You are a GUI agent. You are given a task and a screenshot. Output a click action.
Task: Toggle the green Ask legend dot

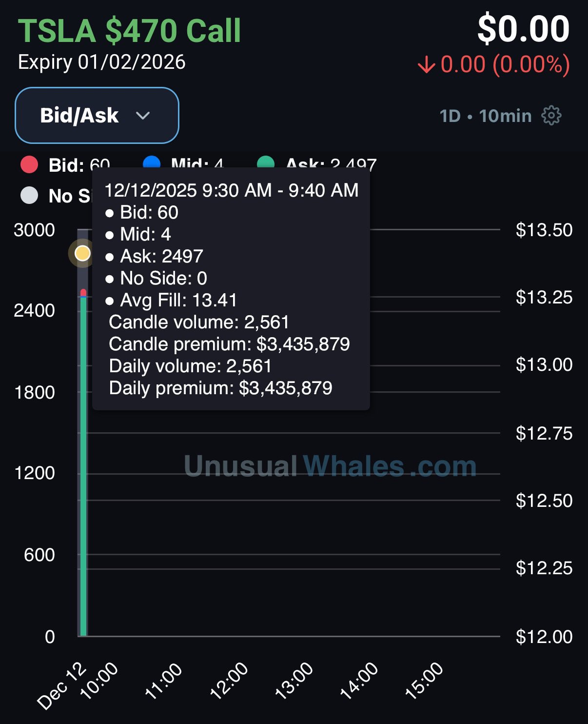(x=266, y=161)
